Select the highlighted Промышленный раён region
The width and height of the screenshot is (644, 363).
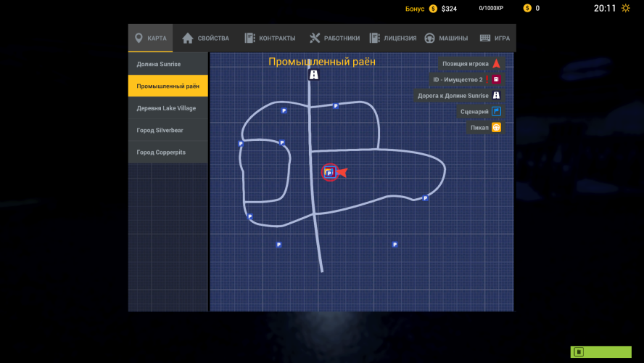tap(168, 86)
